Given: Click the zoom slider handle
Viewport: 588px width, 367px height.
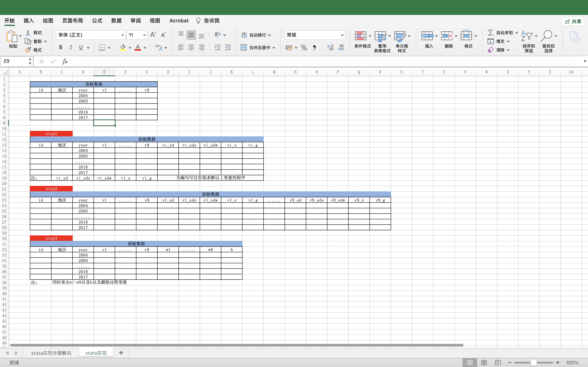Looking at the screenshot, I should point(533,362).
